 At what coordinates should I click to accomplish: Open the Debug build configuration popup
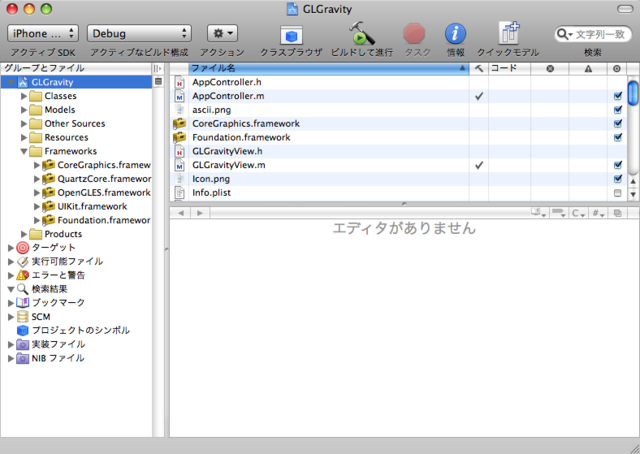139,33
